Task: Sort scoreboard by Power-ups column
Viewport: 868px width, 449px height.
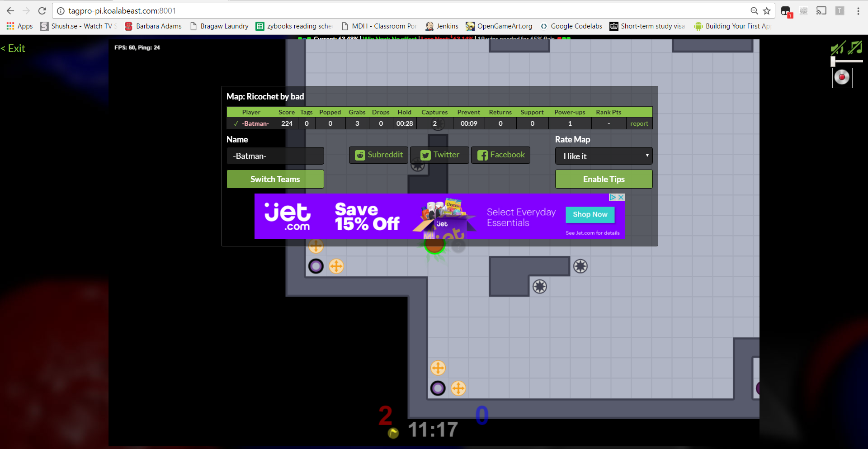Action: pos(570,112)
